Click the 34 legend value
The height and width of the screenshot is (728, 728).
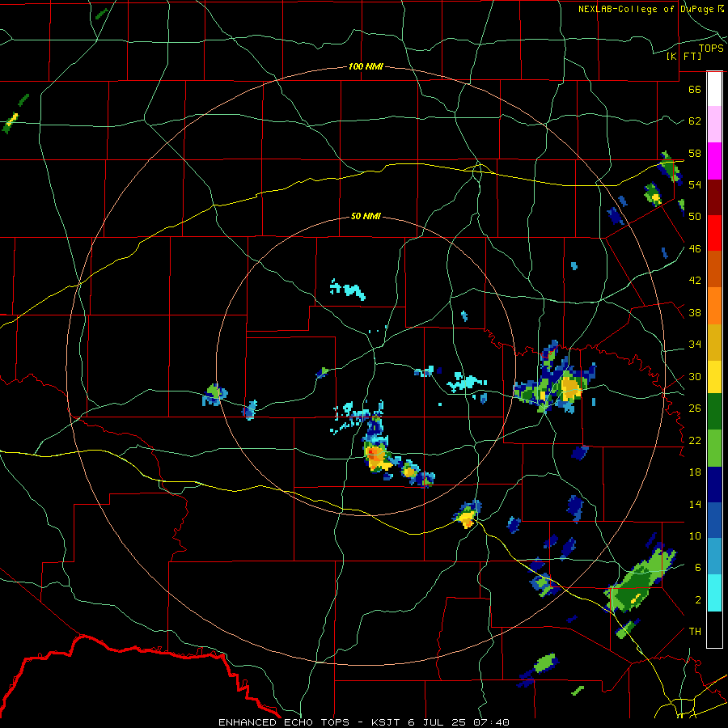pyautogui.click(x=695, y=345)
